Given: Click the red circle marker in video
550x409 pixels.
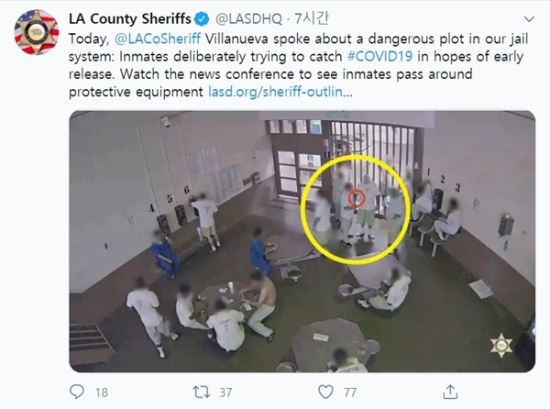Looking at the screenshot, I should point(357,198).
